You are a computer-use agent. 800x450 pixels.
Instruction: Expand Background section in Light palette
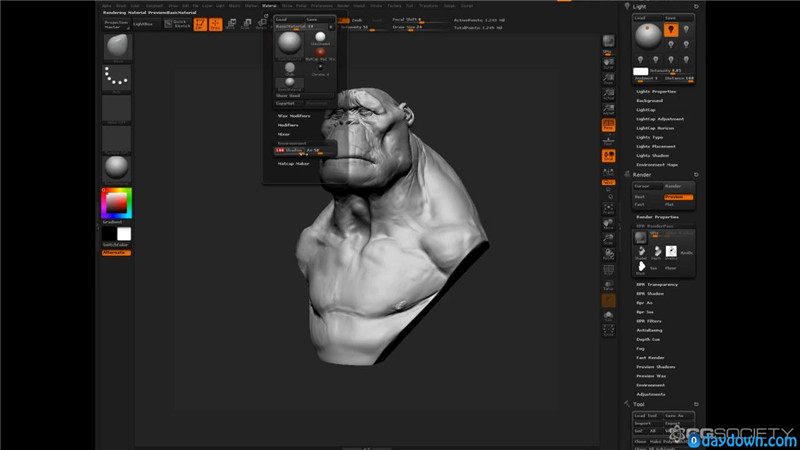click(x=649, y=101)
